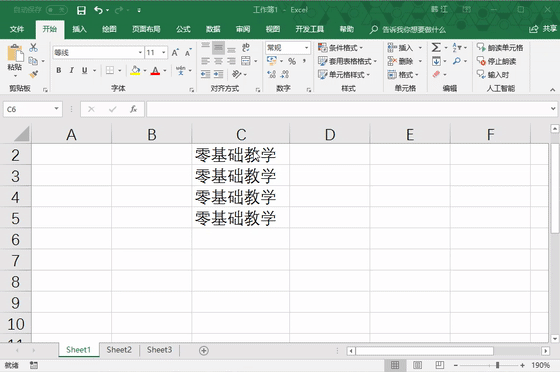This screenshot has width=560, height=372.
Task: Open the 文件 menu tab
Action: tap(17, 29)
